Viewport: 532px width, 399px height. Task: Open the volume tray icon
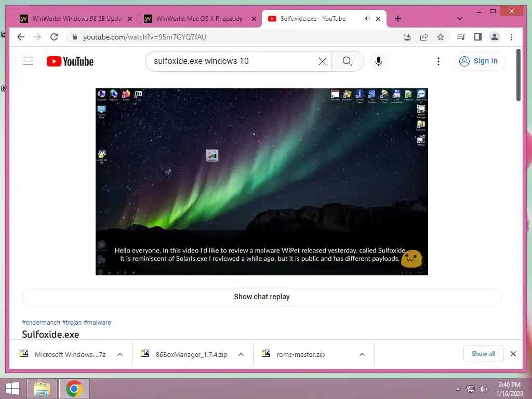(x=483, y=389)
